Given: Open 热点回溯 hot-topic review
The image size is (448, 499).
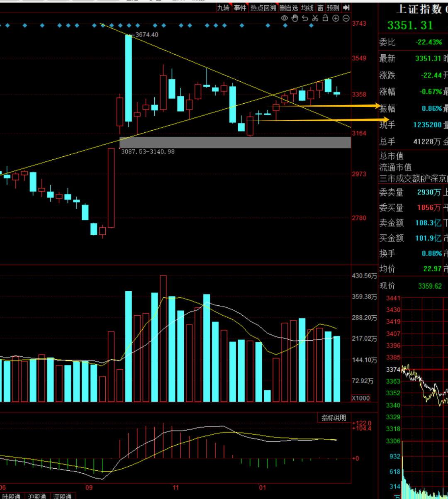Looking at the screenshot, I should pyautogui.click(x=263, y=7).
